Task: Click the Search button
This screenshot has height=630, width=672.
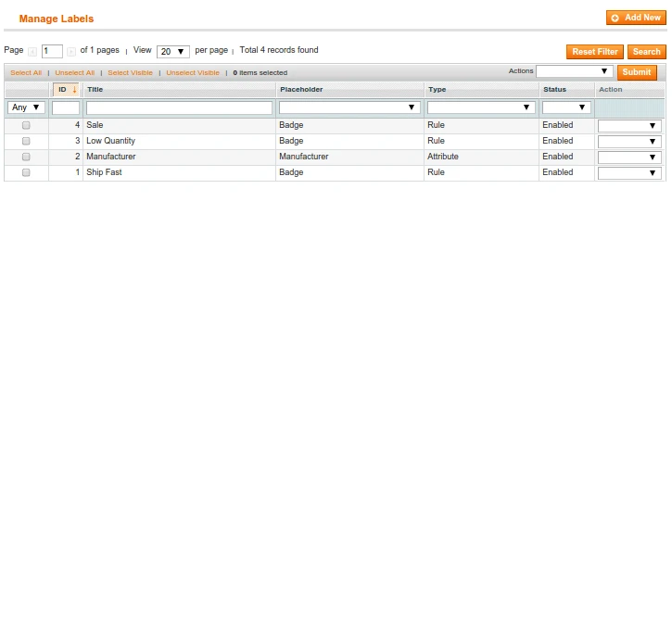Action: pyautogui.click(x=646, y=52)
